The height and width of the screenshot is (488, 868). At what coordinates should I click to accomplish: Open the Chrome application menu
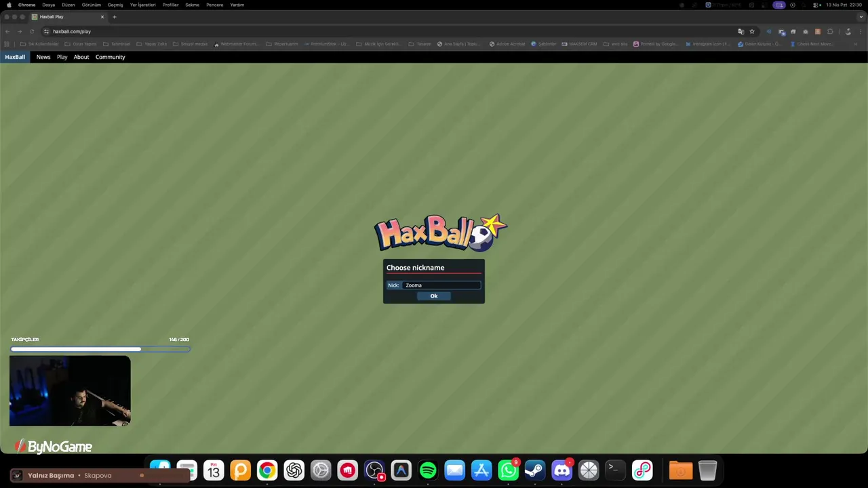click(x=27, y=5)
